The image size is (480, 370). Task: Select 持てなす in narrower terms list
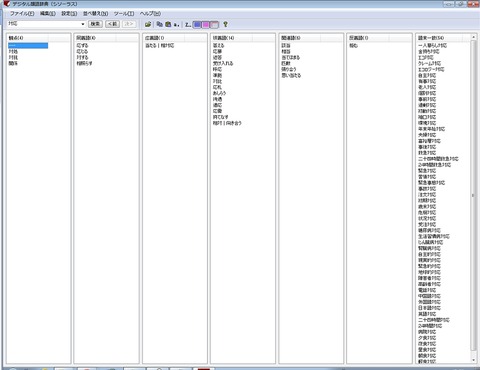coord(221,117)
